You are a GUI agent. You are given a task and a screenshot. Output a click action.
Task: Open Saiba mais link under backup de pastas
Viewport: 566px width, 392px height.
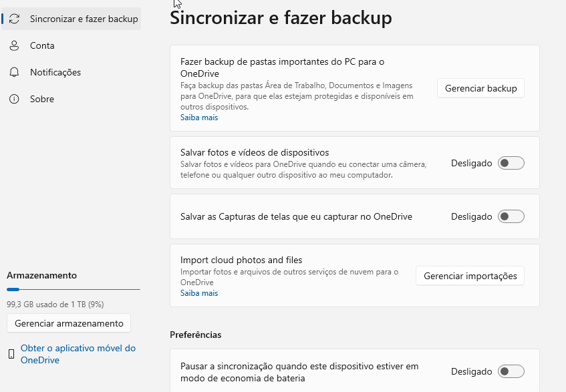tap(199, 118)
